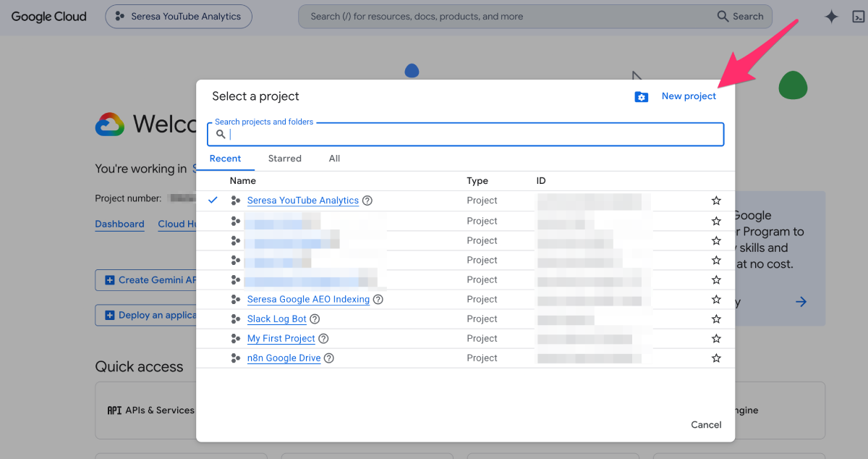Activate Cloud Shell terminal icon
The image size is (868, 459).
pyautogui.click(x=859, y=17)
